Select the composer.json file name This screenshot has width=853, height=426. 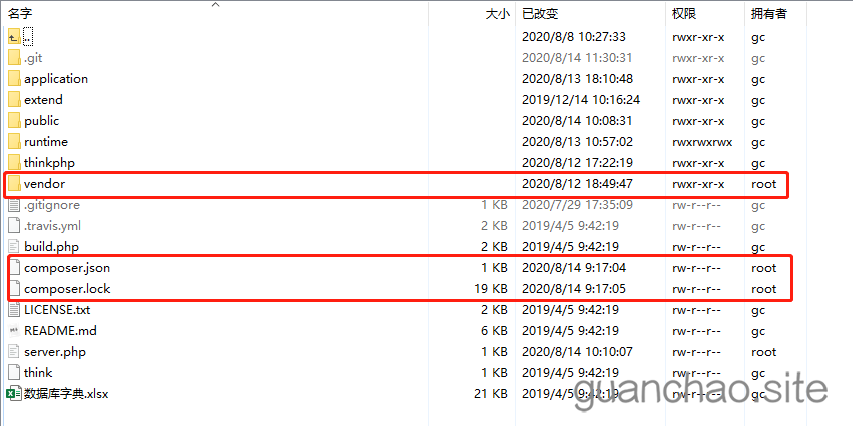(x=67, y=268)
